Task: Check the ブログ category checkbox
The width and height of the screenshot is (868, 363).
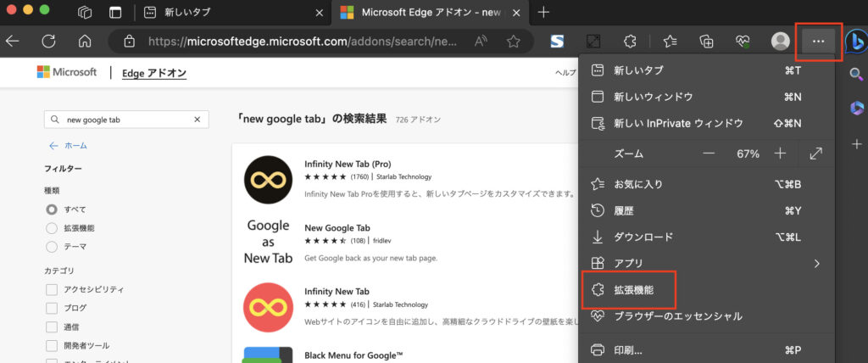Action: [x=52, y=308]
